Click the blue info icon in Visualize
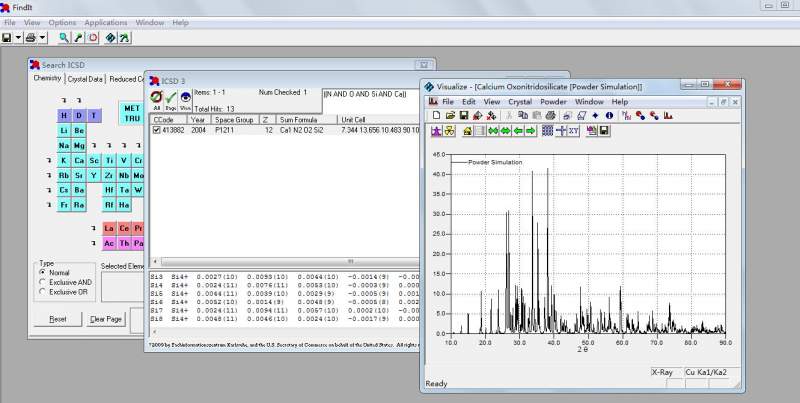This screenshot has width=800, height=403. (x=609, y=115)
